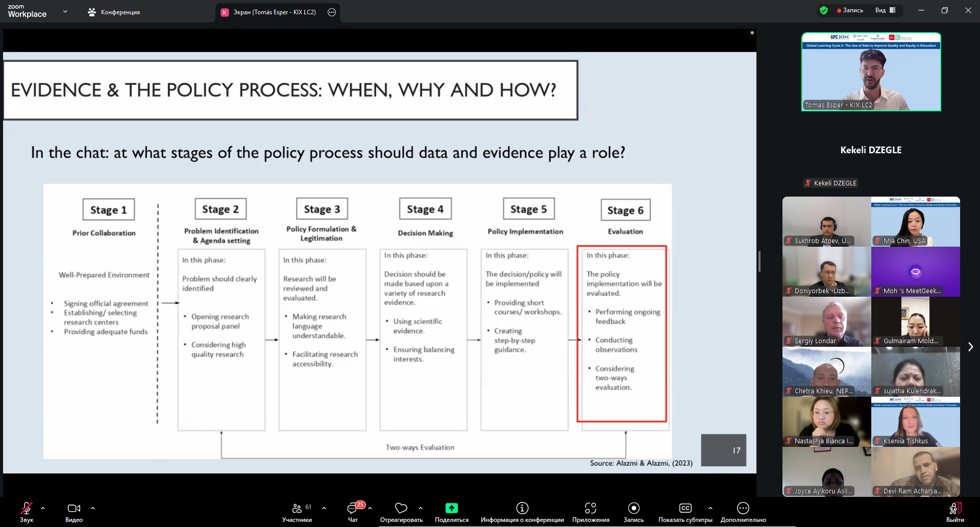Expand video options arrow next to Видео
This screenshot has height=527, width=980.
click(93, 508)
